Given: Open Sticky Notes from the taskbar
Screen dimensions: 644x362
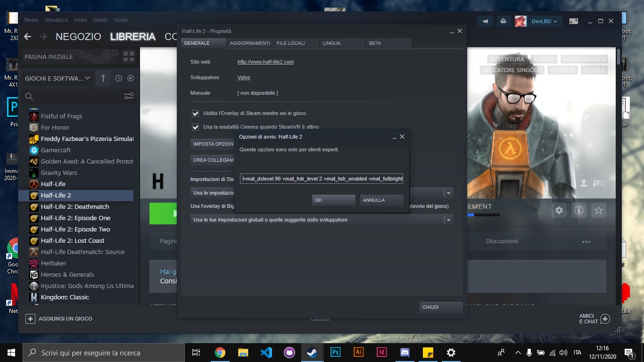Looking at the screenshot, I should coord(428,352).
